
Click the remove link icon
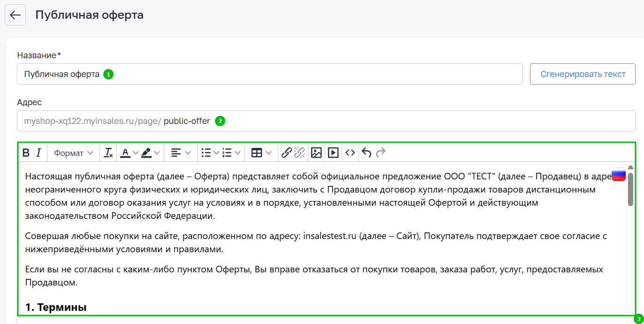[x=299, y=153]
